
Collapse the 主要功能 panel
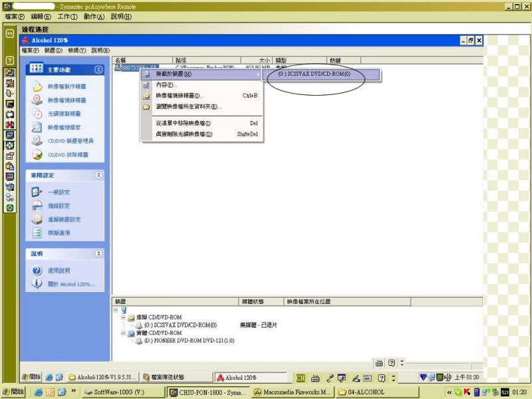(98, 70)
